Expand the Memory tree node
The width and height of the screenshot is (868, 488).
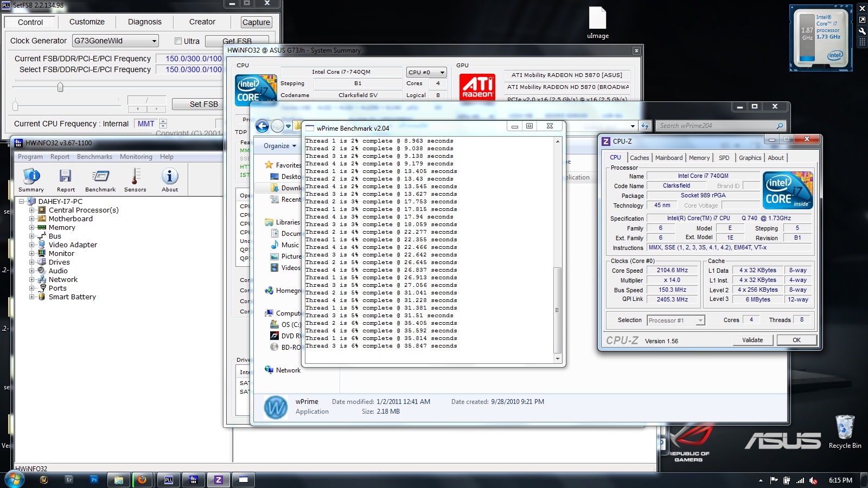click(31, 228)
